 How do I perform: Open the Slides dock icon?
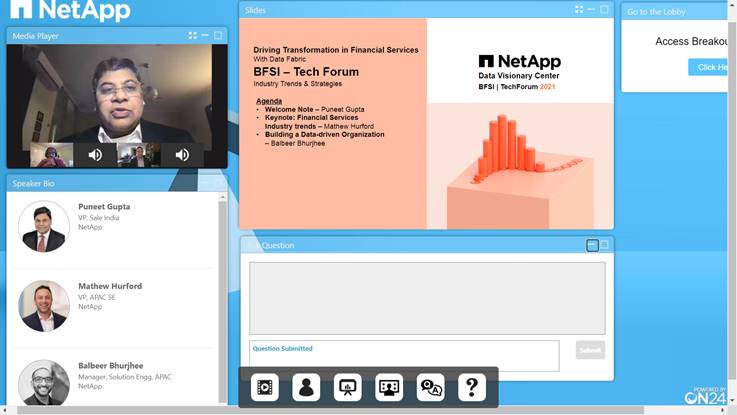point(347,387)
